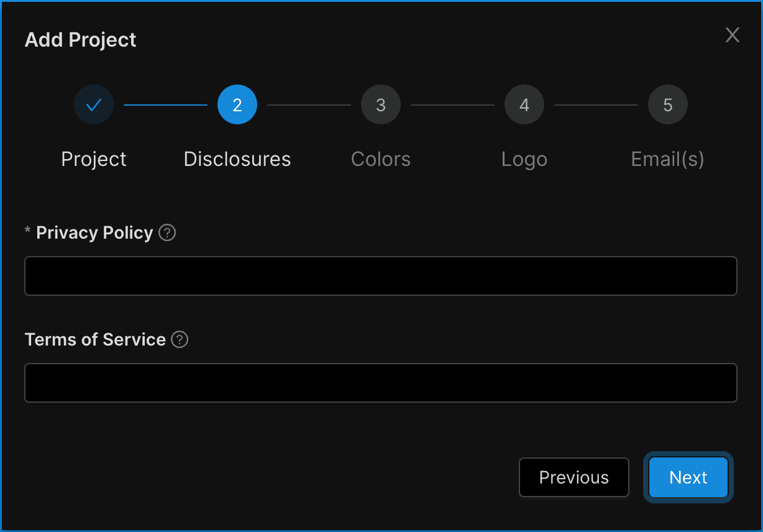The height and width of the screenshot is (532, 763).
Task: Select the step 5 circle
Action: [x=668, y=105]
